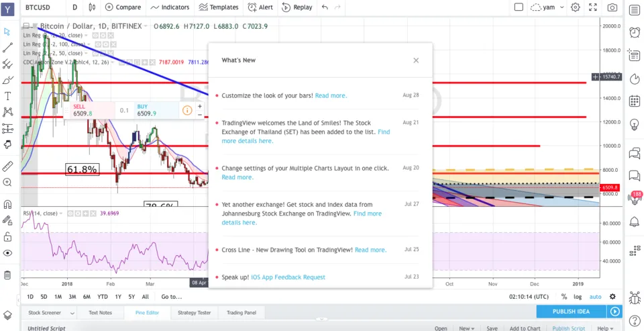Create an Alert from toolbar

(x=260, y=7)
